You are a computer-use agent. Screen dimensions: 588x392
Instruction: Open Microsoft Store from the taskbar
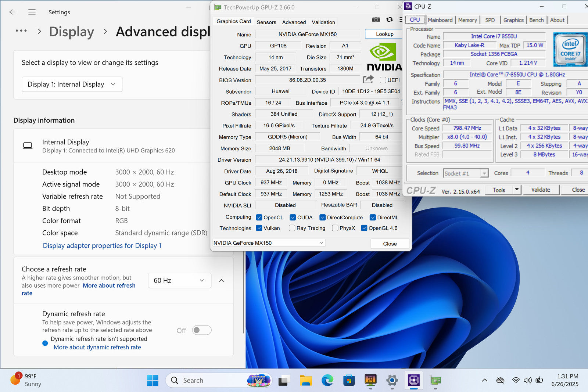pos(349,380)
